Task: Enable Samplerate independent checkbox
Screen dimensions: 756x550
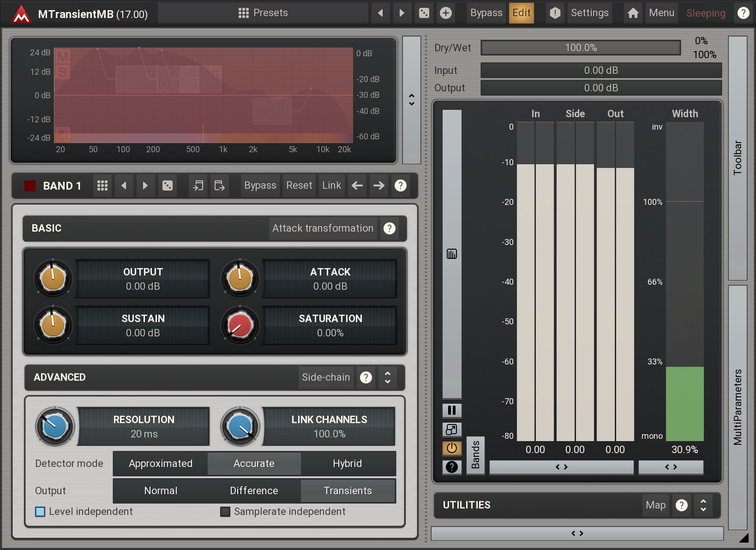Action: (x=225, y=512)
